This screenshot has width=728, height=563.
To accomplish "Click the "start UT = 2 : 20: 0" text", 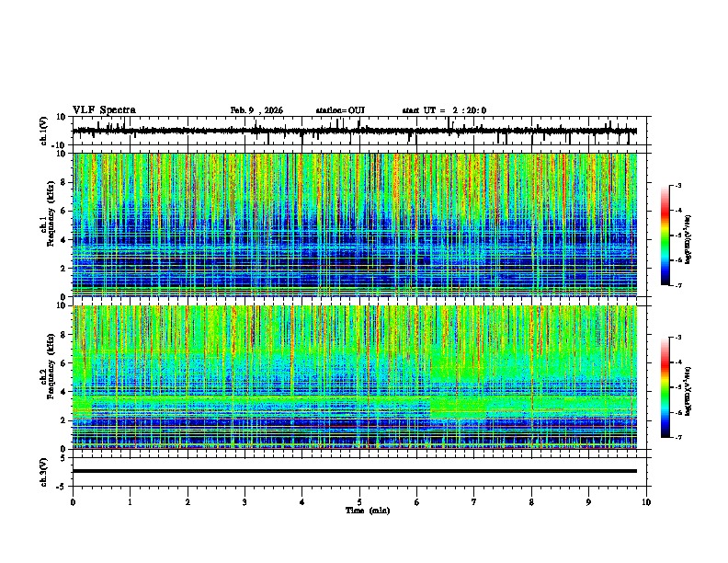I will (444, 110).
